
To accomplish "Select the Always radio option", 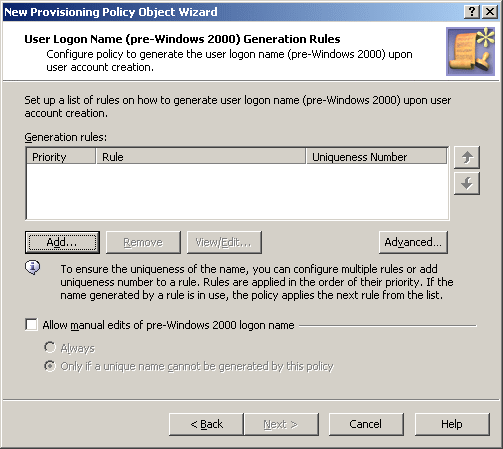I will click(50, 347).
